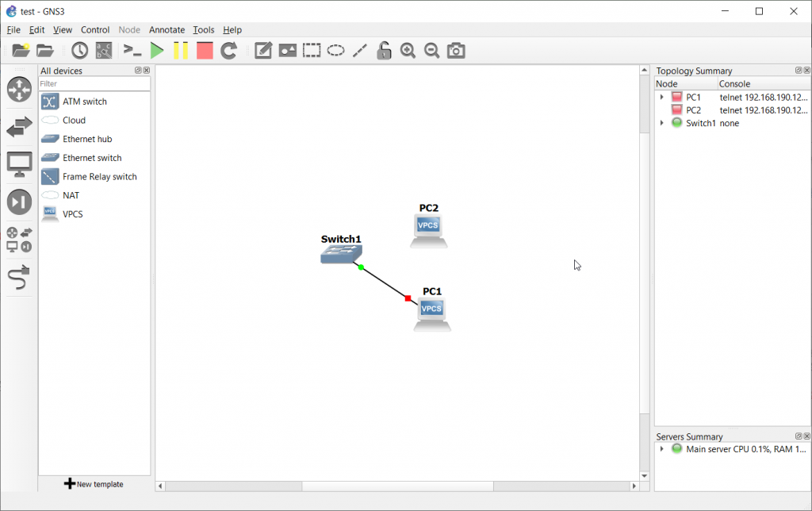This screenshot has height=511, width=812.
Task: Click the Zoom out magnifier icon
Action: click(432, 50)
